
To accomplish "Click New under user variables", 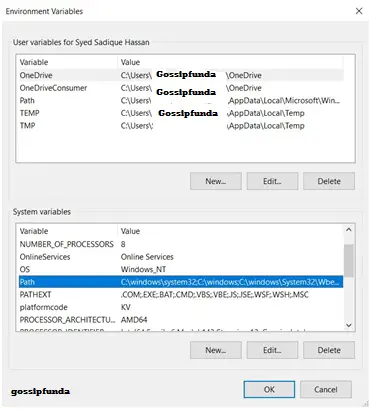I will tap(216, 181).
